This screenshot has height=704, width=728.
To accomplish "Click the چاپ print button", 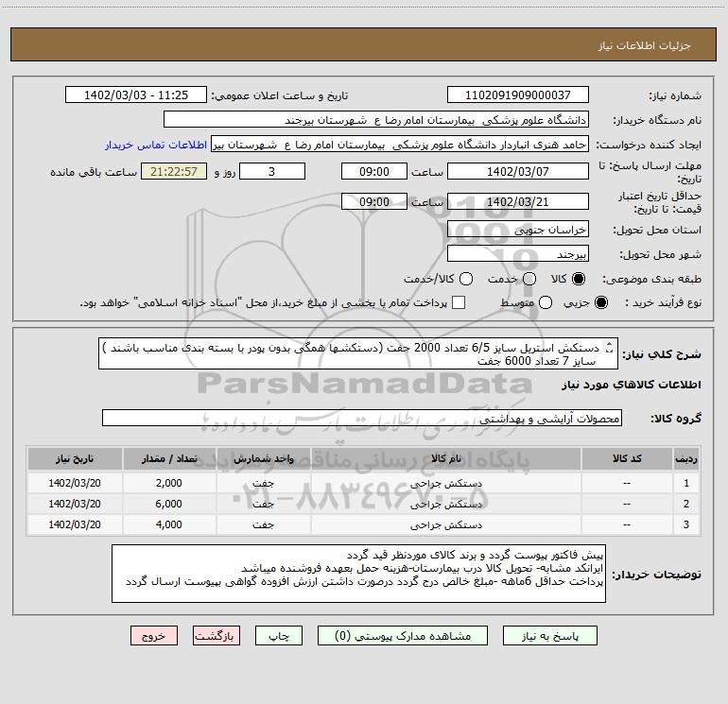I will pos(279,636).
